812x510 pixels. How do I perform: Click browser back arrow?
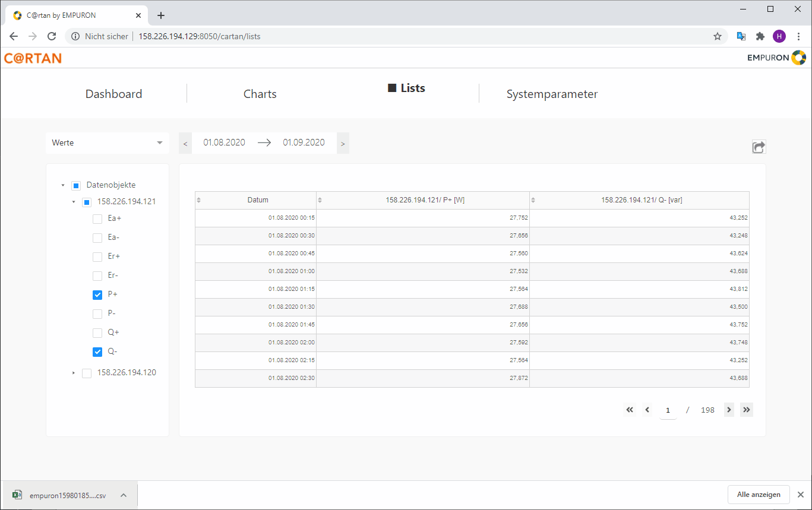click(14, 36)
